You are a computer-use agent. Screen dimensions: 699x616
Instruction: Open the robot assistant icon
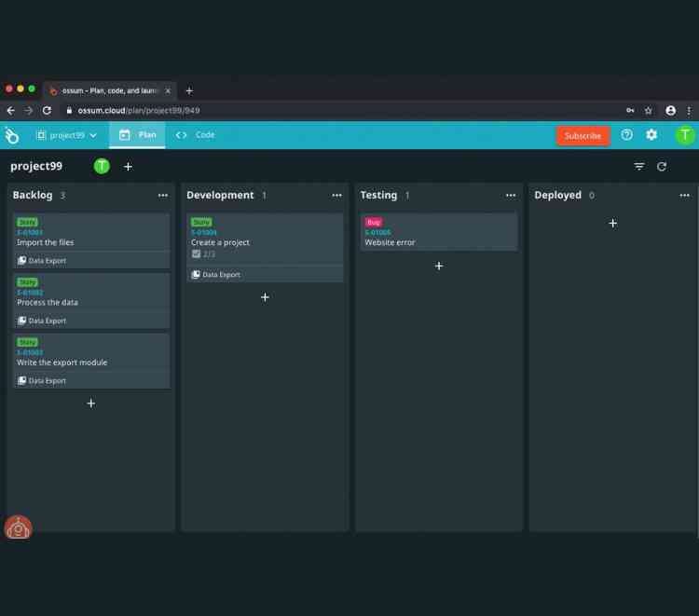click(x=18, y=528)
